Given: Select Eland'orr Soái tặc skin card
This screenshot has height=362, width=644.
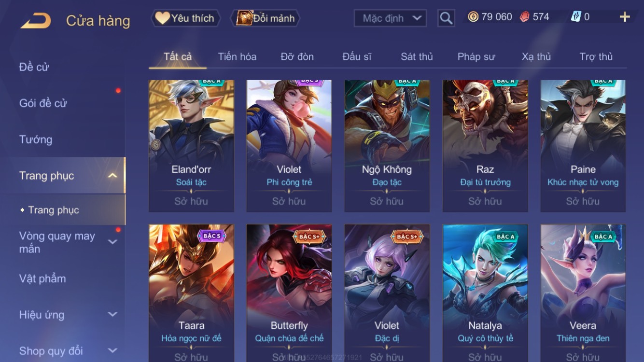Looking at the screenshot, I should coord(191,146).
